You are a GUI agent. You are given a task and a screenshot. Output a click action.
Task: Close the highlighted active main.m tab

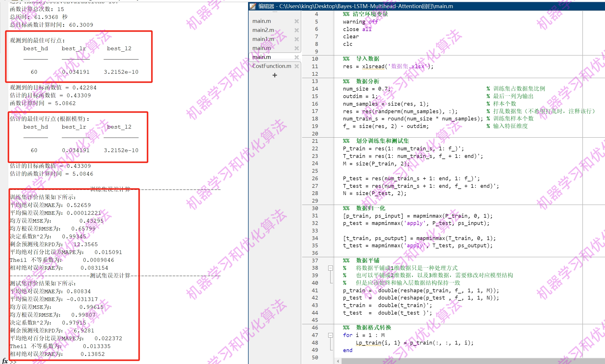297,57
